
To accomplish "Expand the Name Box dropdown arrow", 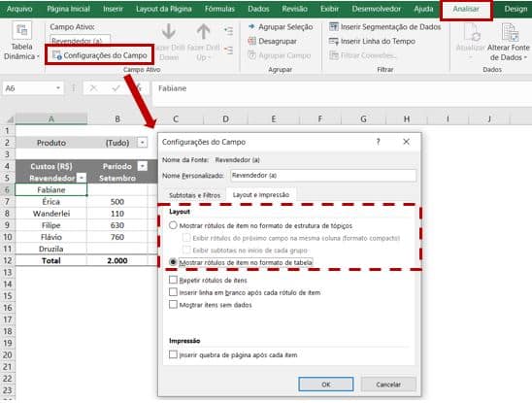I will click(x=58, y=88).
